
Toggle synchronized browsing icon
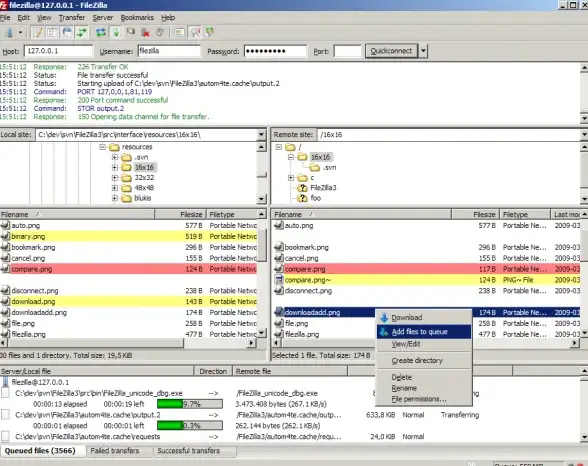[210, 33]
